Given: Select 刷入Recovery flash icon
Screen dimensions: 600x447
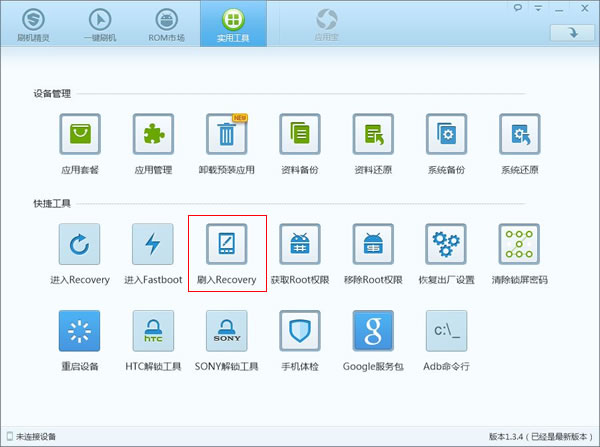Looking at the screenshot, I should coord(226,244).
